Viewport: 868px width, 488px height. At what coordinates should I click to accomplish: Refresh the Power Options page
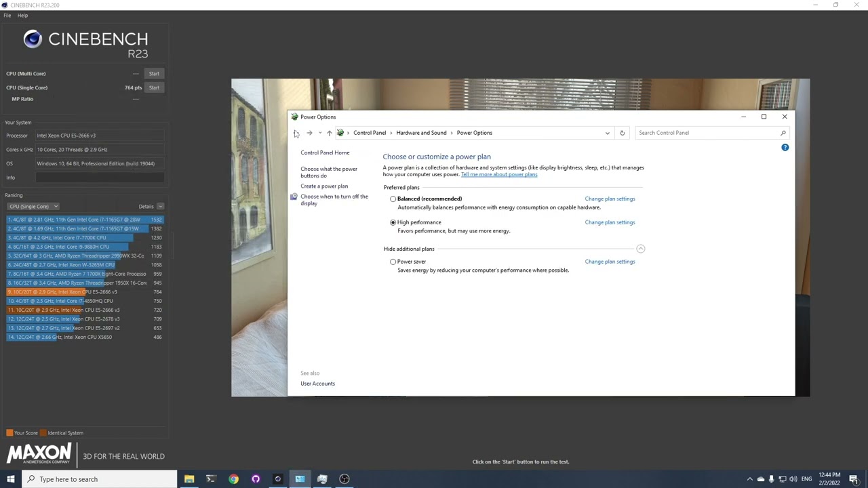tap(622, 133)
